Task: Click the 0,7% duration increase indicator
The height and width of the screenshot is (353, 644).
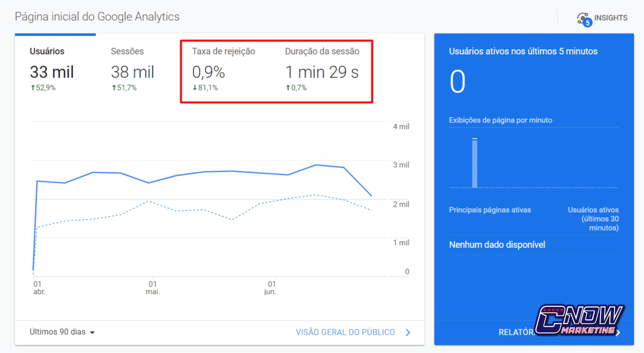Action: coord(296,88)
